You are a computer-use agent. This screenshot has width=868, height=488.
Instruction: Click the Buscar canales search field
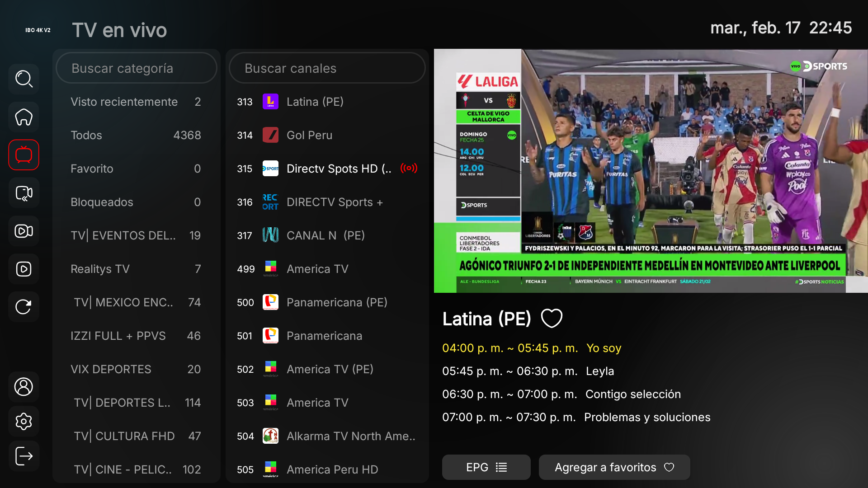point(327,68)
